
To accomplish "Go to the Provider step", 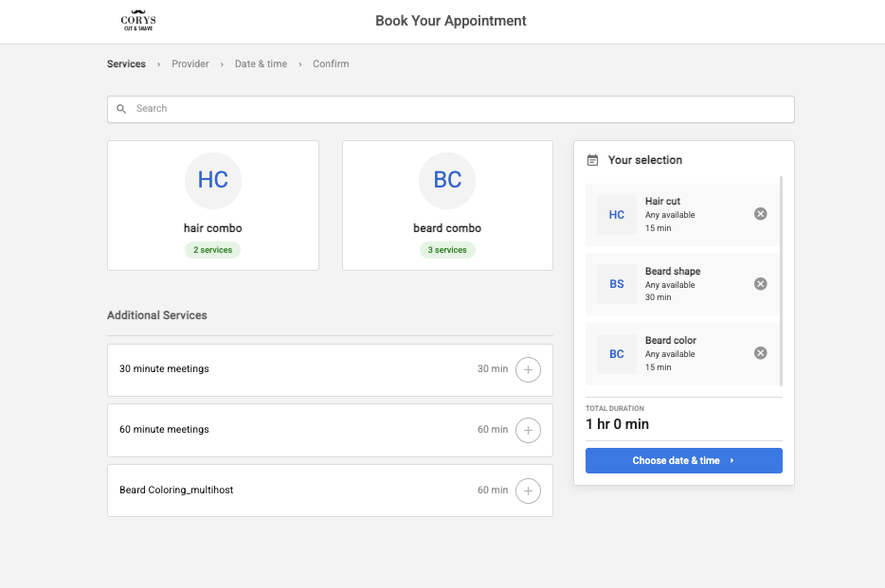I will tap(190, 63).
